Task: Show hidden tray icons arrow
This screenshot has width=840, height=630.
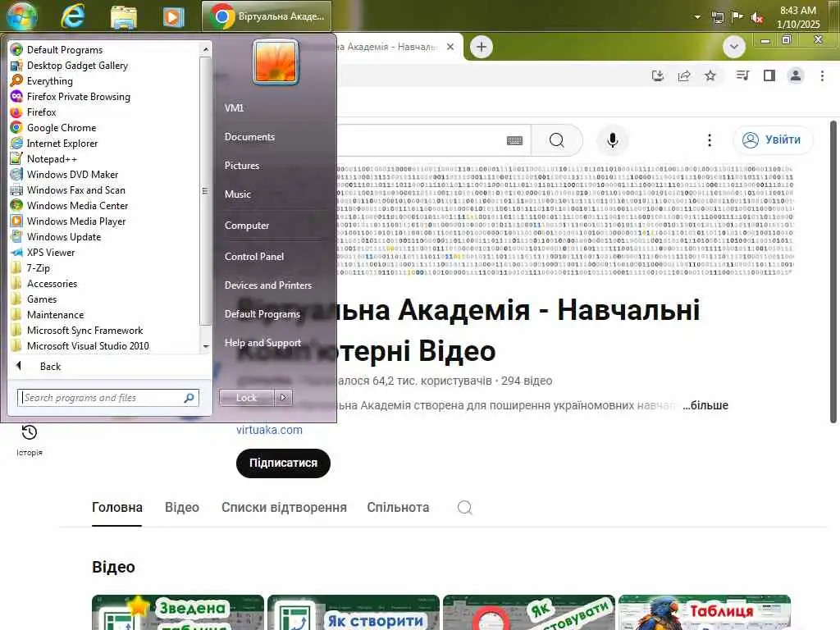Action: pyautogui.click(x=697, y=17)
